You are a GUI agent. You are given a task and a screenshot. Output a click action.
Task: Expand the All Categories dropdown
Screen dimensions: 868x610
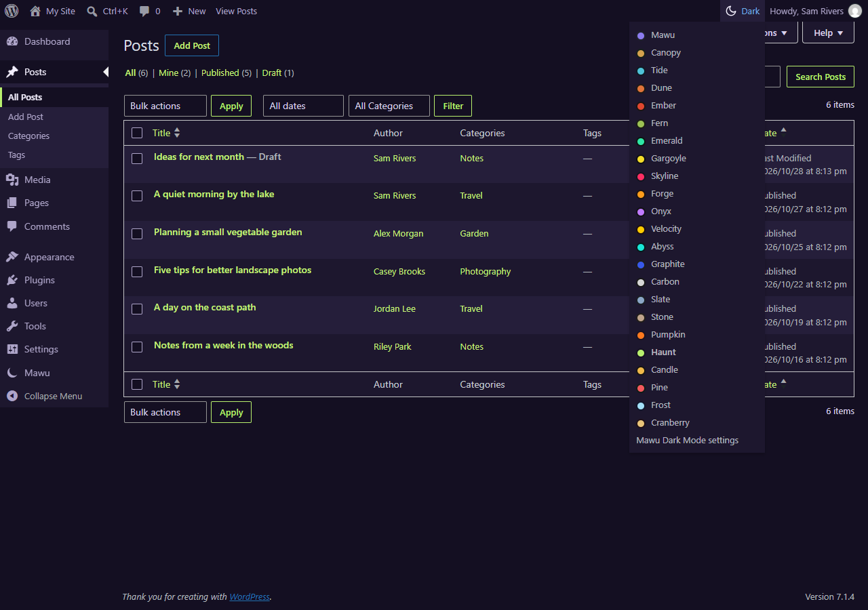(389, 106)
